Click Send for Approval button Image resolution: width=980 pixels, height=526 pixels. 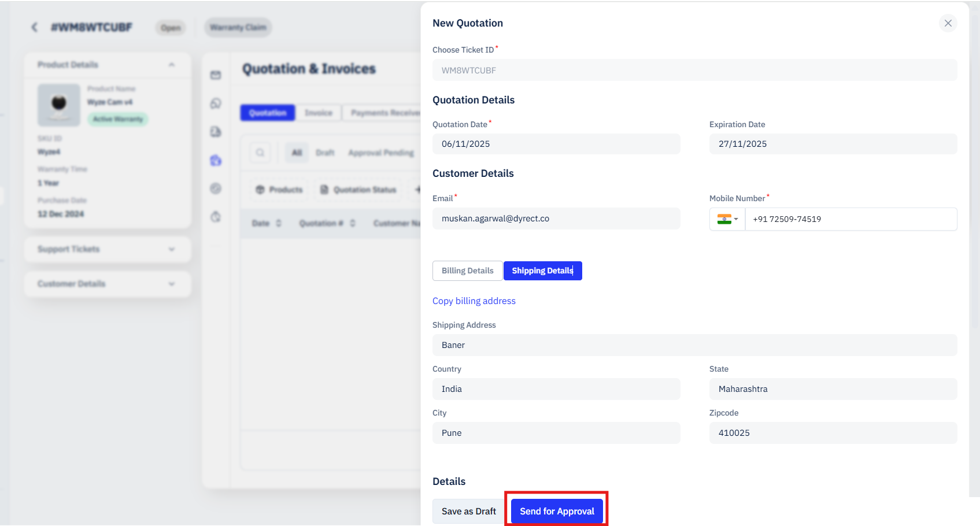(557, 511)
